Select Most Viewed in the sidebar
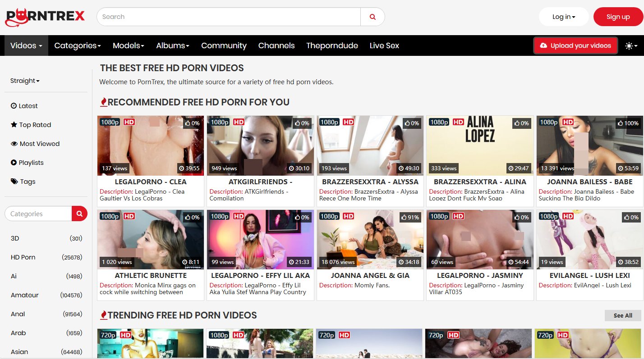This screenshot has height=359, width=644. [35, 144]
